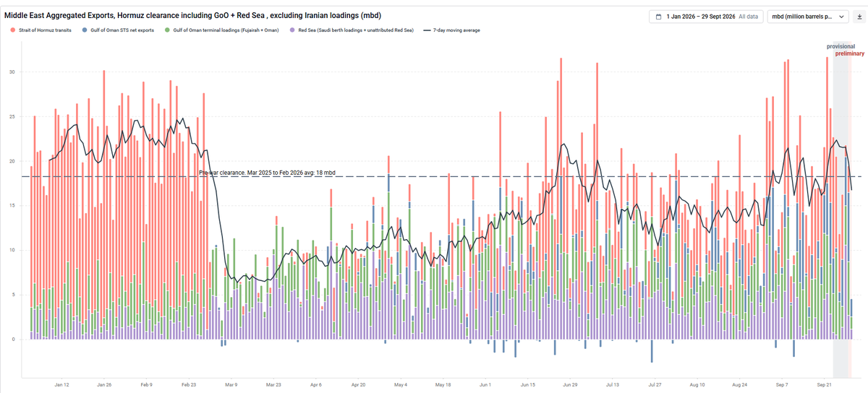Click the Jul 27 x-axis label
Viewport: 868px width, 393px height.
pos(655,386)
